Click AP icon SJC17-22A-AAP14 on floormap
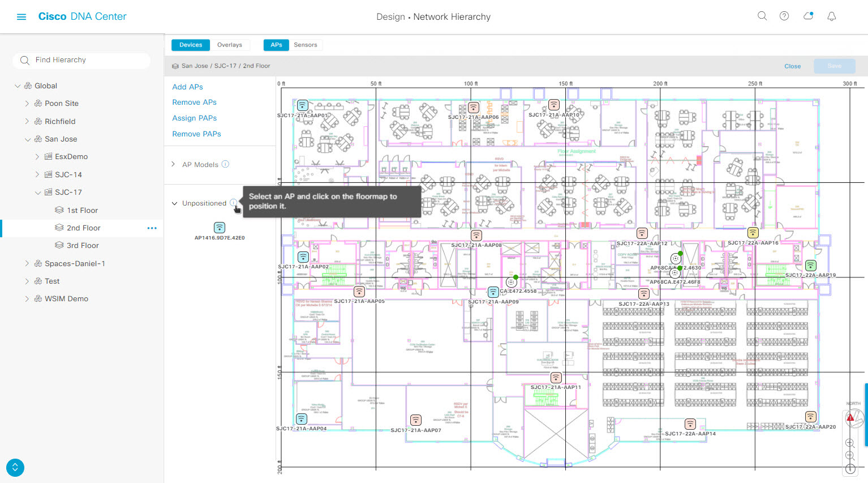868x483 pixels. (x=690, y=424)
